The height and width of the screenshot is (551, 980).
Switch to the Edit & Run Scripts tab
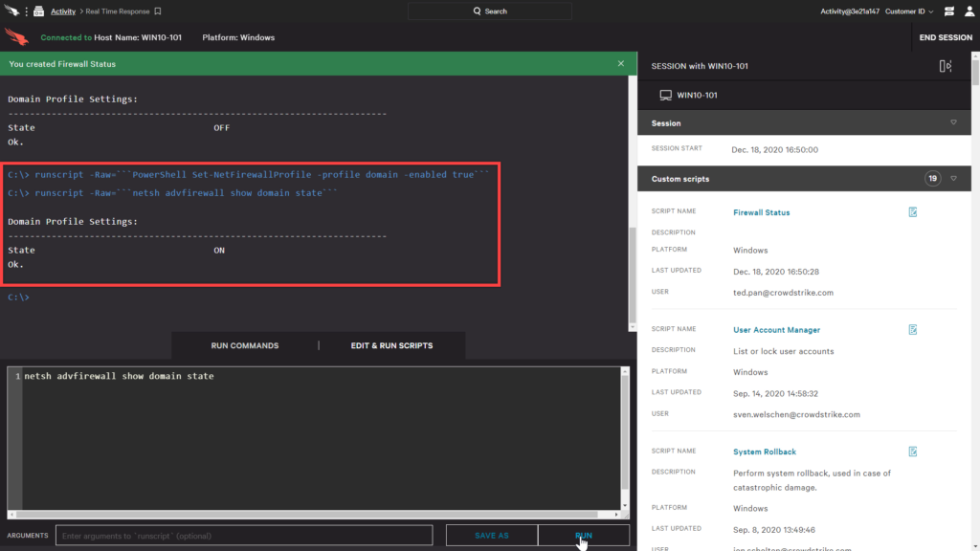coord(391,345)
